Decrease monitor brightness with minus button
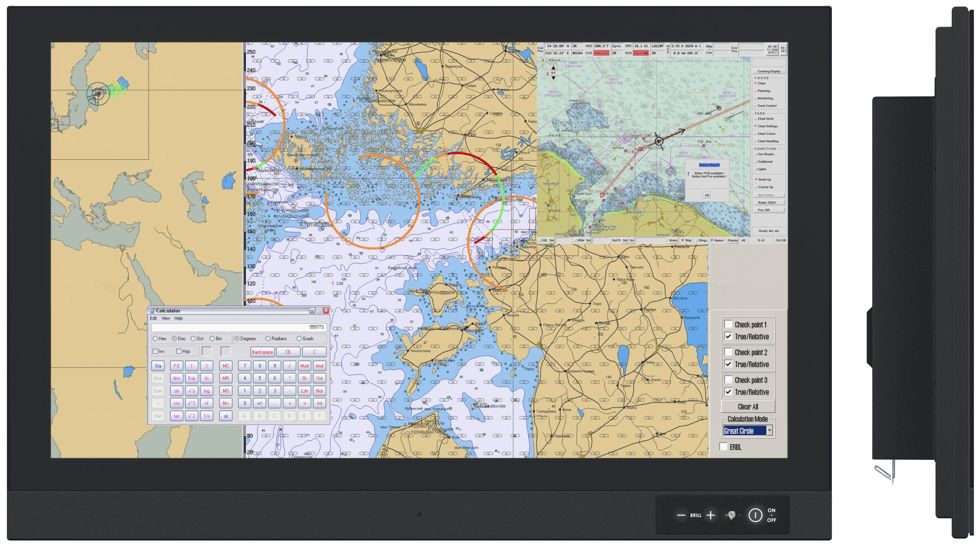Image resolution: width=980 pixels, height=545 pixels. click(x=681, y=515)
